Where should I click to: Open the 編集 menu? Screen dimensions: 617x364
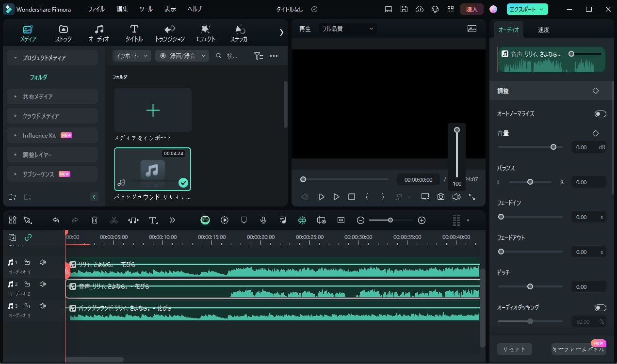coord(122,9)
